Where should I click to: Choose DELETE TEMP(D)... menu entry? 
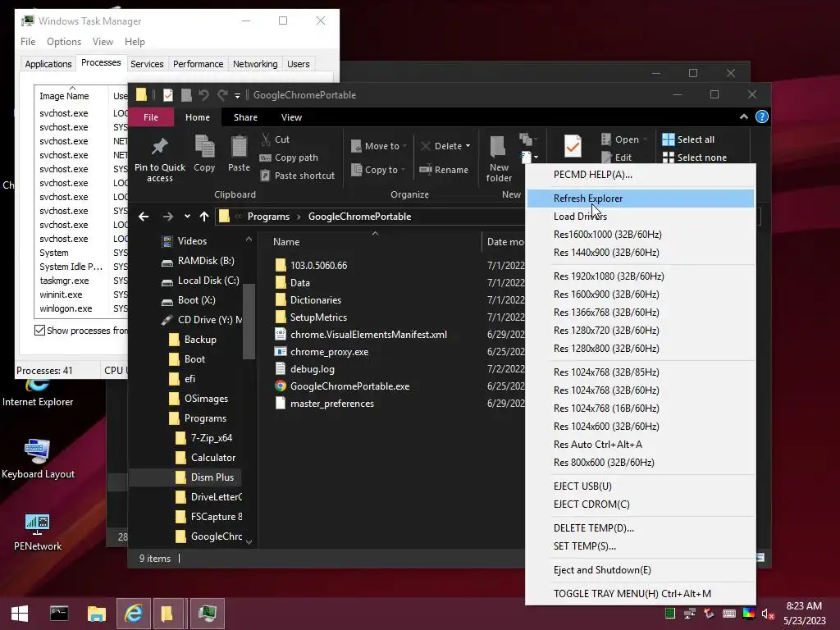641,528
